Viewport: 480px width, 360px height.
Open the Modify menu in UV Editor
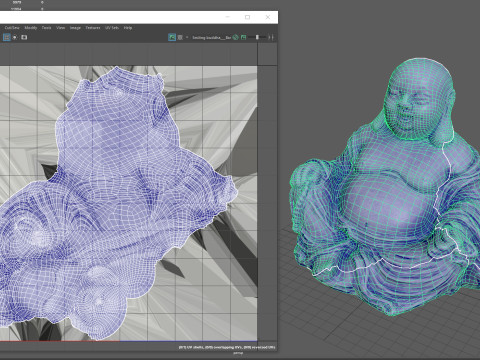point(31,28)
